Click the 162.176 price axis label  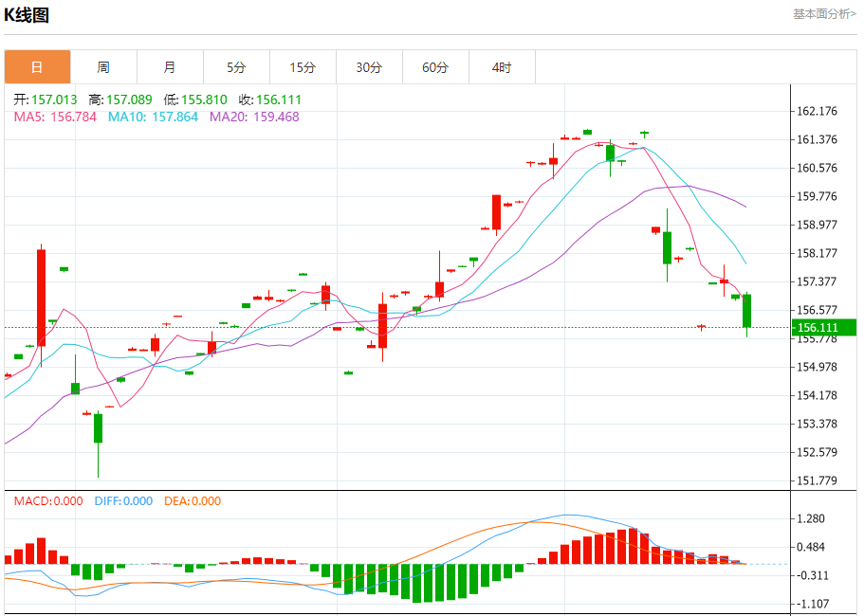coord(818,112)
